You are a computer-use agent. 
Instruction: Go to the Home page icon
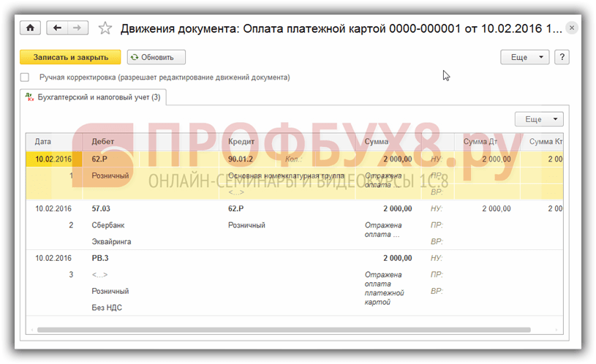(x=30, y=28)
